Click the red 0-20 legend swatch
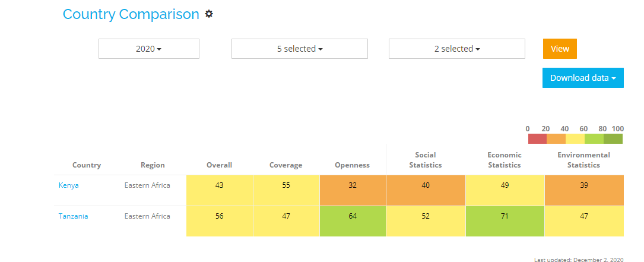The width and height of the screenshot is (644, 262). pos(537,138)
